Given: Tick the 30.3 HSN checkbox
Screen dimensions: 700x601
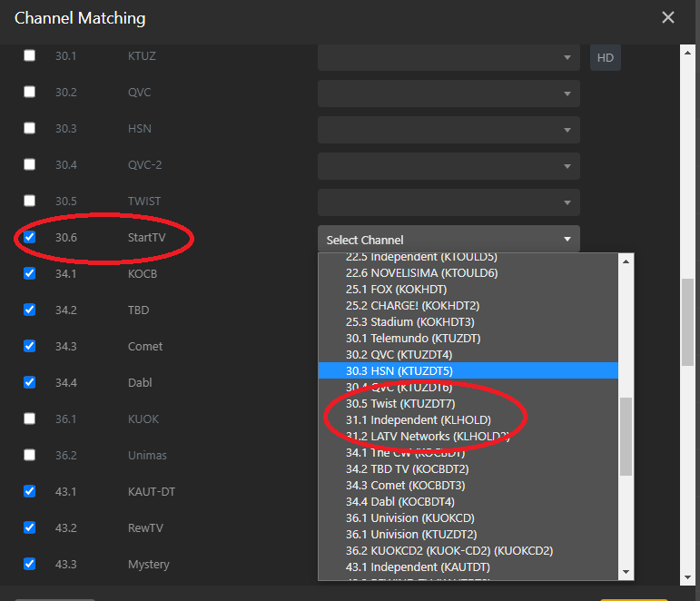Looking at the screenshot, I should point(29,128).
